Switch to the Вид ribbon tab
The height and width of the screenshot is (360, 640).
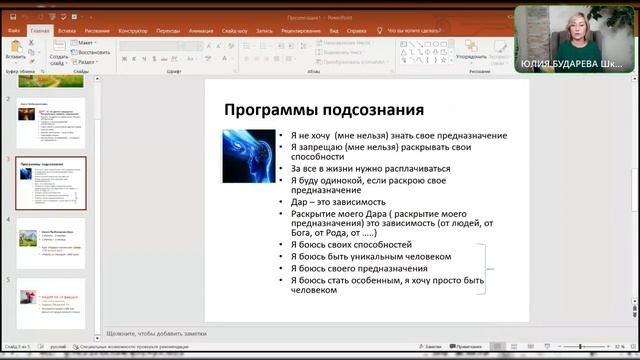(334, 31)
